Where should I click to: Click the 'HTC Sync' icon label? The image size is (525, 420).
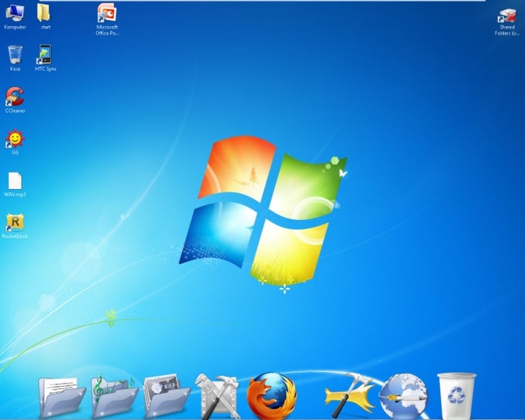(46, 69)
